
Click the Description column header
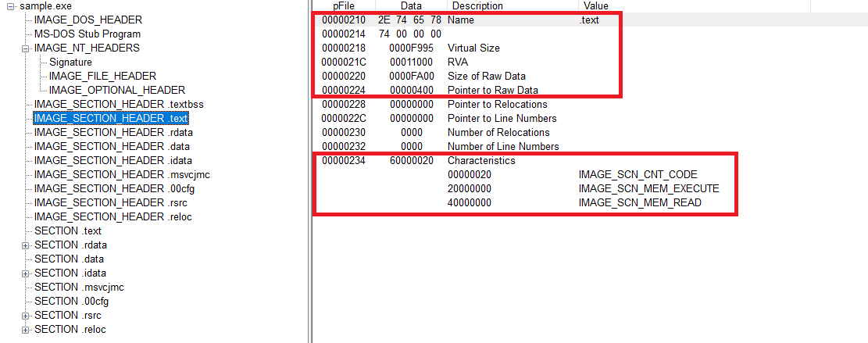477,5
